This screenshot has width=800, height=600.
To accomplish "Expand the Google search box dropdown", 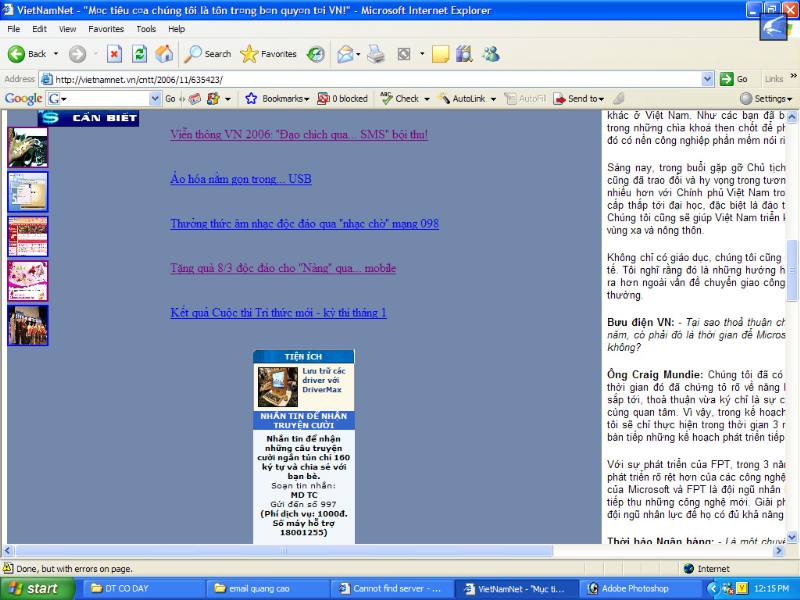I will (x=155, y=99).
